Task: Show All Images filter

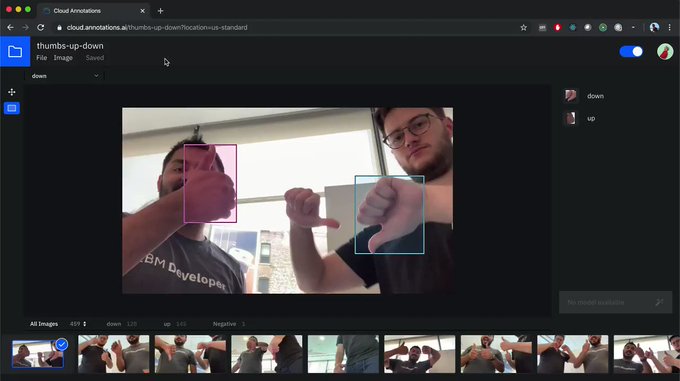Action: [44, 324]
